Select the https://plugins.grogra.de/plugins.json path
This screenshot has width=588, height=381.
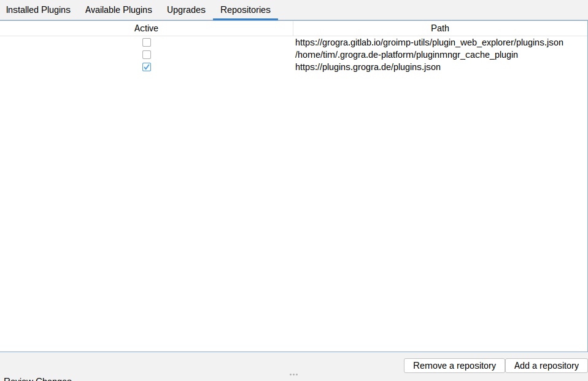click(x=368, y=67)
